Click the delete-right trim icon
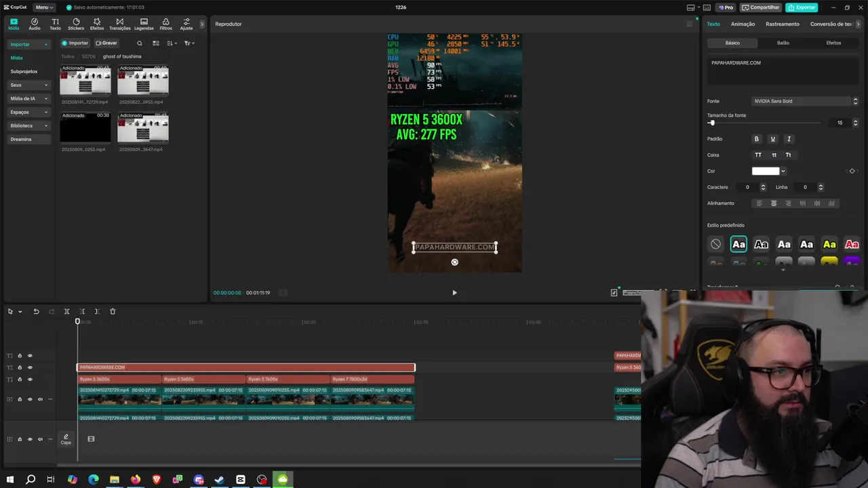 tap(97, 311)
